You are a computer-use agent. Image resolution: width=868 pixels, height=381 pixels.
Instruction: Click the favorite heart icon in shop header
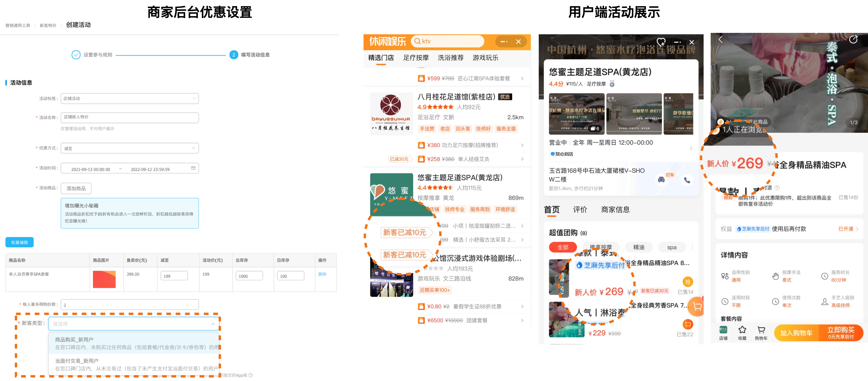coord(661,42)
